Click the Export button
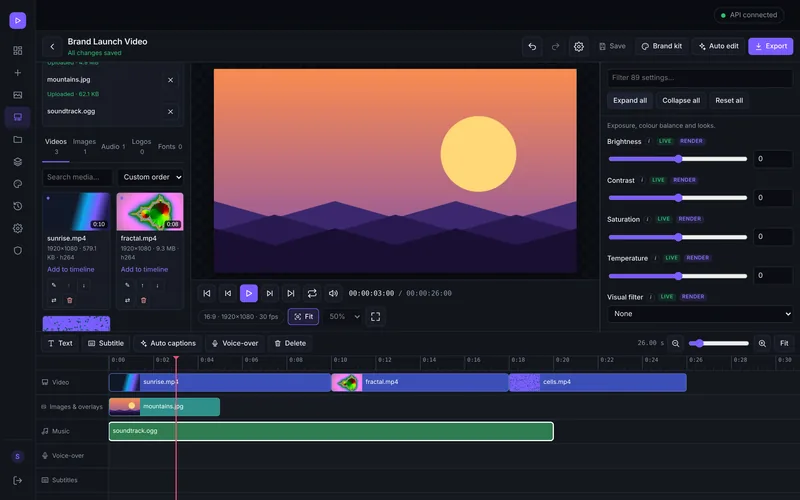Viewport: 800px width, 500px height. click(x=770, y=46)
